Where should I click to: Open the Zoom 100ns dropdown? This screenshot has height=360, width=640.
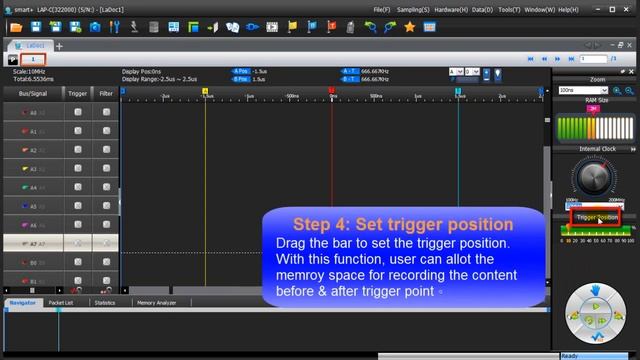tap(604, 90)
